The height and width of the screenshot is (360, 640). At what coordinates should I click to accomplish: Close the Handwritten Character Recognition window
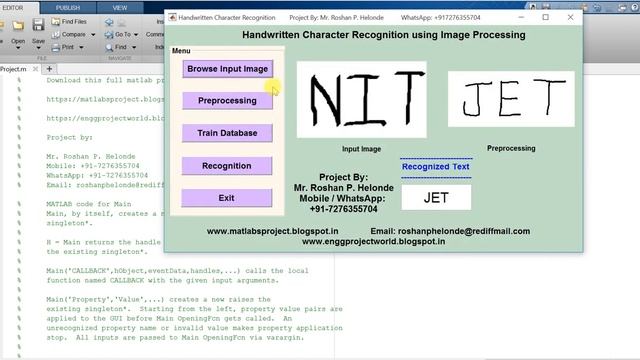pos(570,17)
